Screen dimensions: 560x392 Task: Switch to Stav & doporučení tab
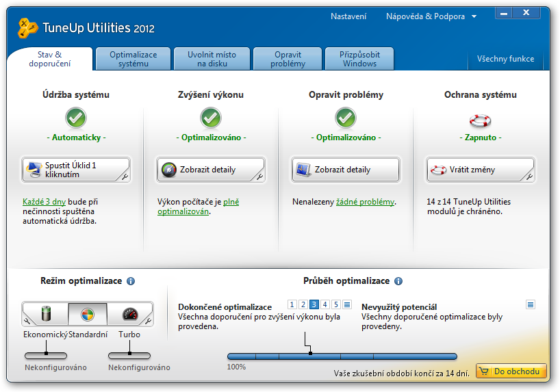(50, 59)
